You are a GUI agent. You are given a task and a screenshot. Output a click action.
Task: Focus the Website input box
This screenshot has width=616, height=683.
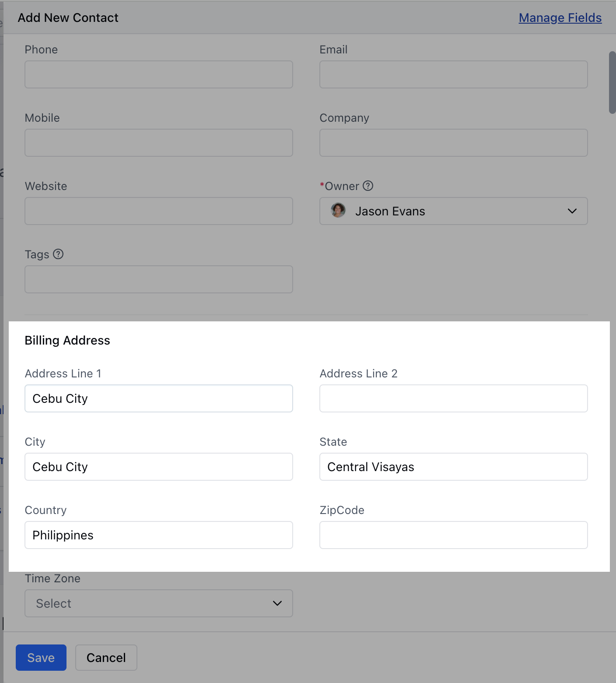pos(159,211)
